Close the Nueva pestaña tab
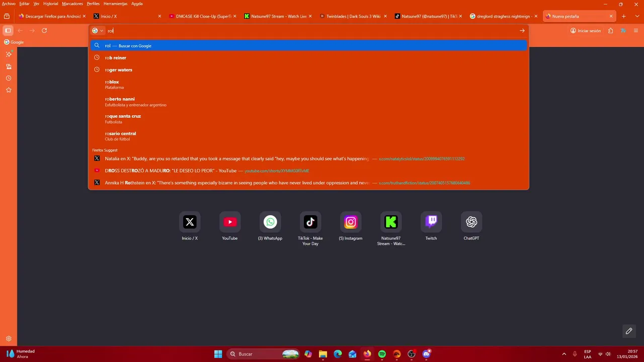Viewport: 644px width, 362px height. [611, 16]
